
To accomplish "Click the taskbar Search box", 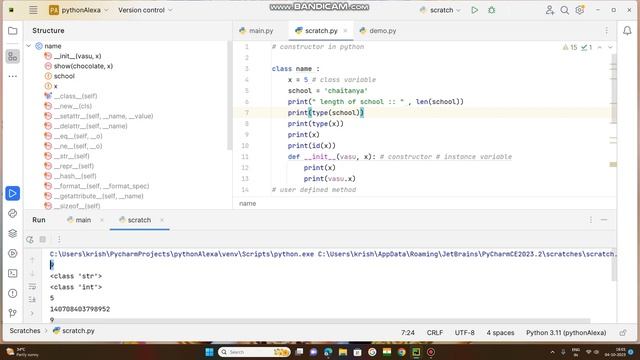I will 254,352.
